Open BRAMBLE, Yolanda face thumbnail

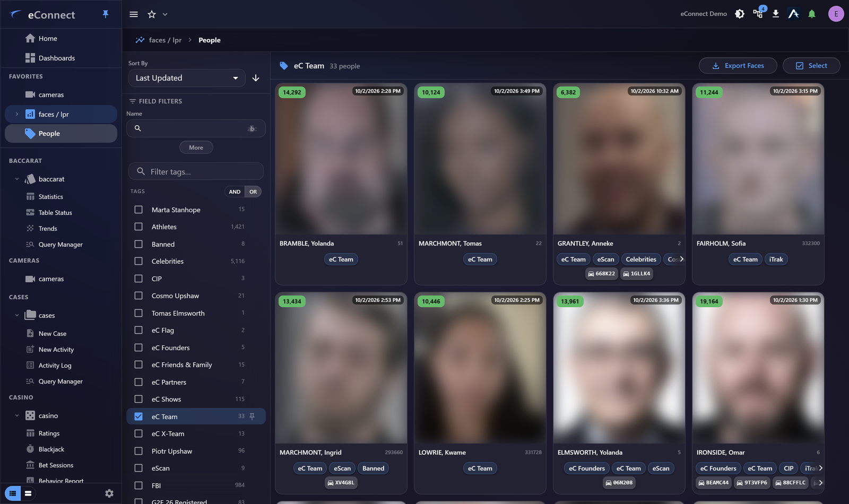pos(341,159)
